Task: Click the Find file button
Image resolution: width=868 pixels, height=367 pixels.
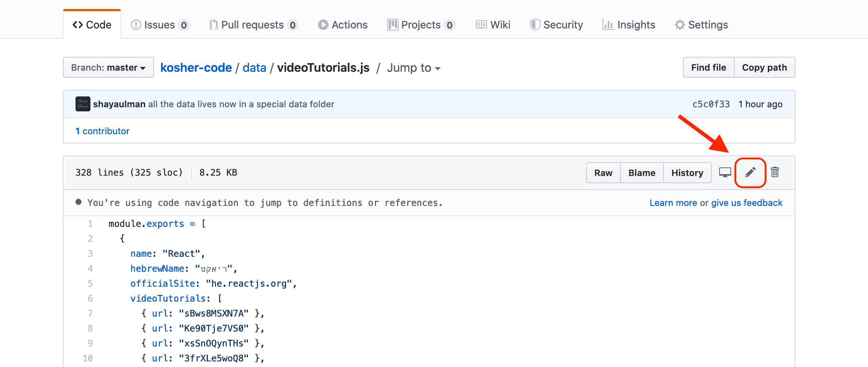Action: [708, 68]
